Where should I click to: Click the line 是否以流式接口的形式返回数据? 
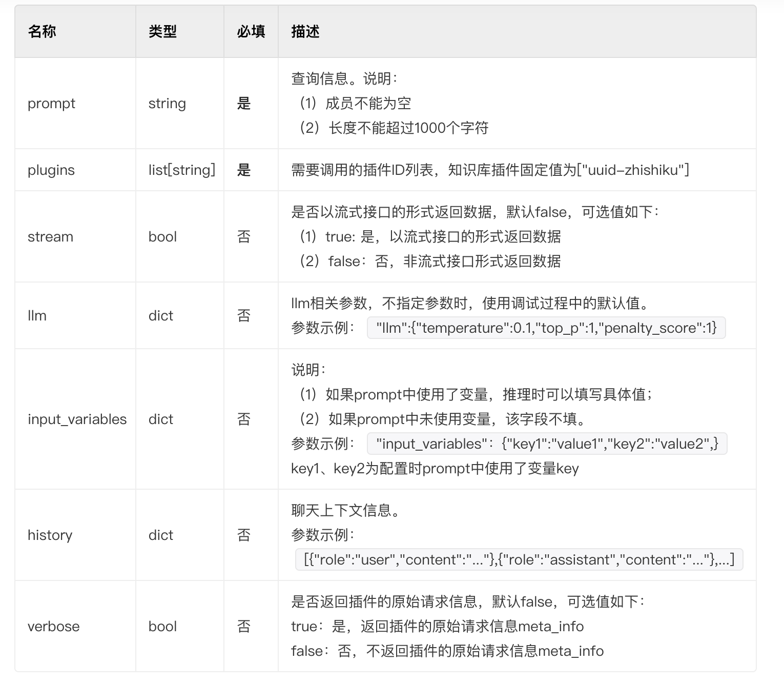476,212
